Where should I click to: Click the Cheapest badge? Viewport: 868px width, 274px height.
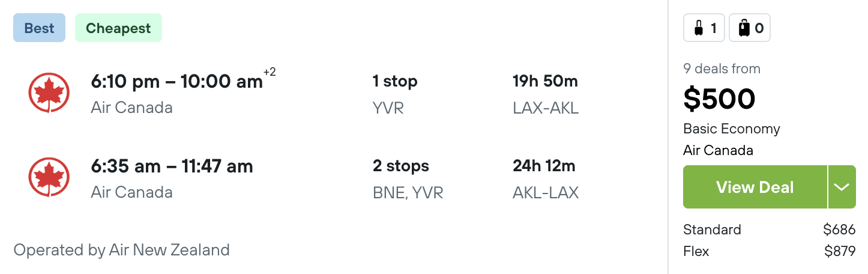(x=118, y=28)
